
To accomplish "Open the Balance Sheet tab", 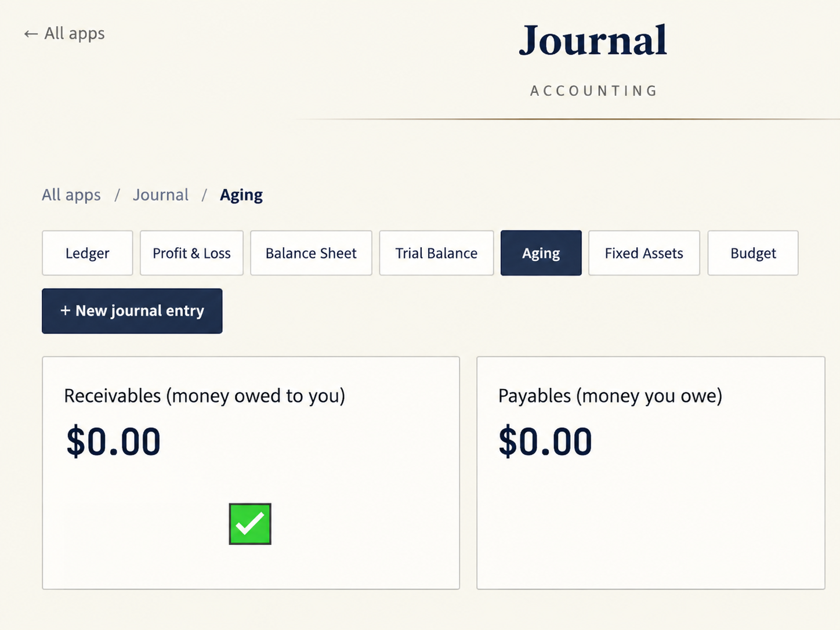I will pyautogui.click(x=311, y=253).
